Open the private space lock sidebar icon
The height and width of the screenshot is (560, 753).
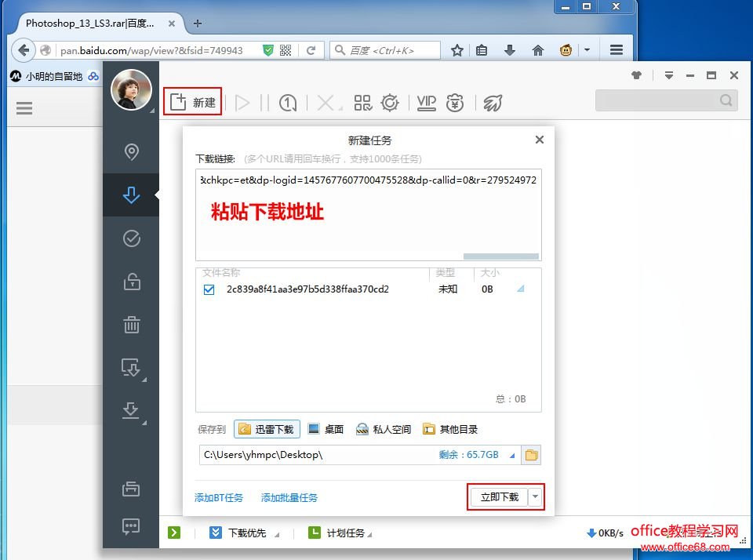(x=131, y=282)
